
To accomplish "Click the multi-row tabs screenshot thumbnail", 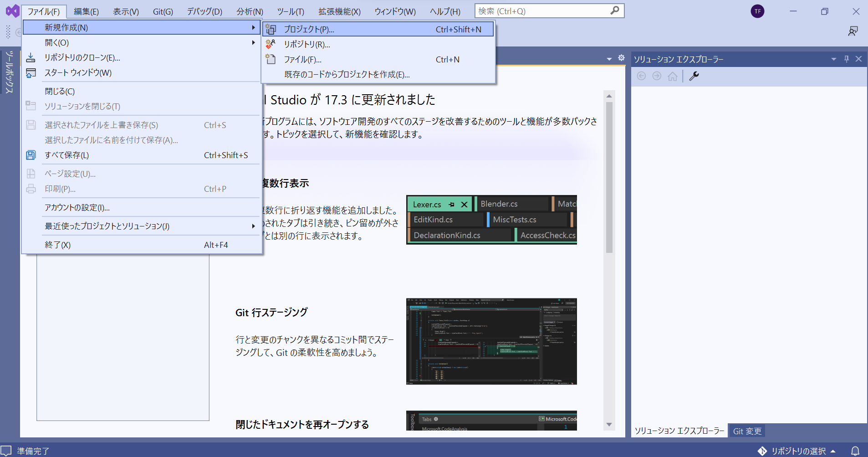I will tap(491, 220).
